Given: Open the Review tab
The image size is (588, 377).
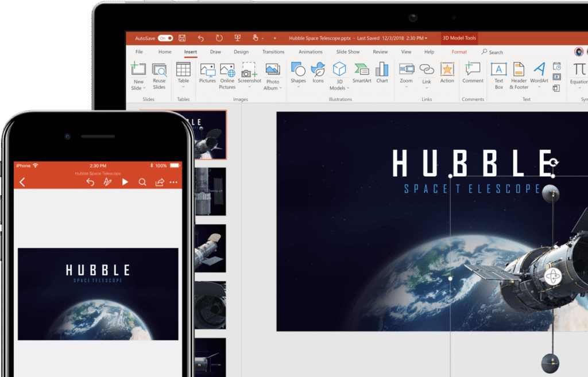Looking at the screenshot, I should pos(380,52).
